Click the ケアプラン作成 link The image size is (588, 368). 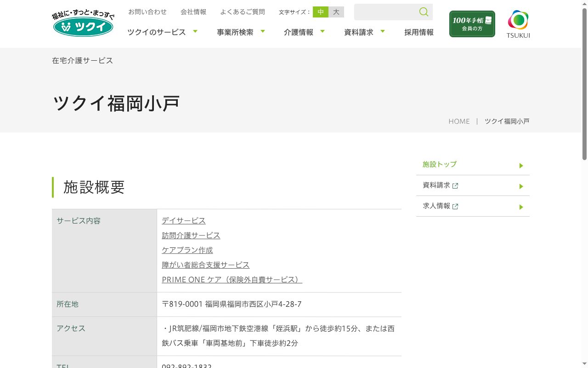[x=187, y=250]
